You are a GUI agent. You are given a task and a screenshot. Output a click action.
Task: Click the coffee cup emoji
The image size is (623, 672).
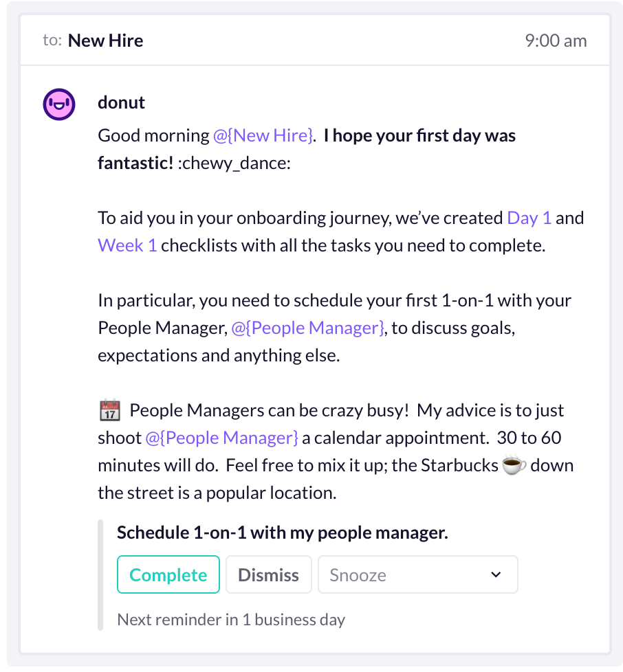pyautogui.click(x=514, y=465)
